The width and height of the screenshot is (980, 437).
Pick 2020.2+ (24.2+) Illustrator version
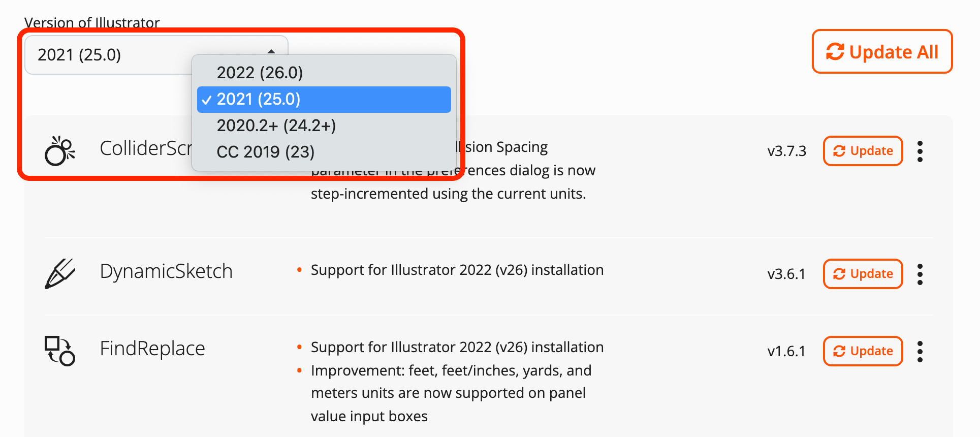pos(276,126)
